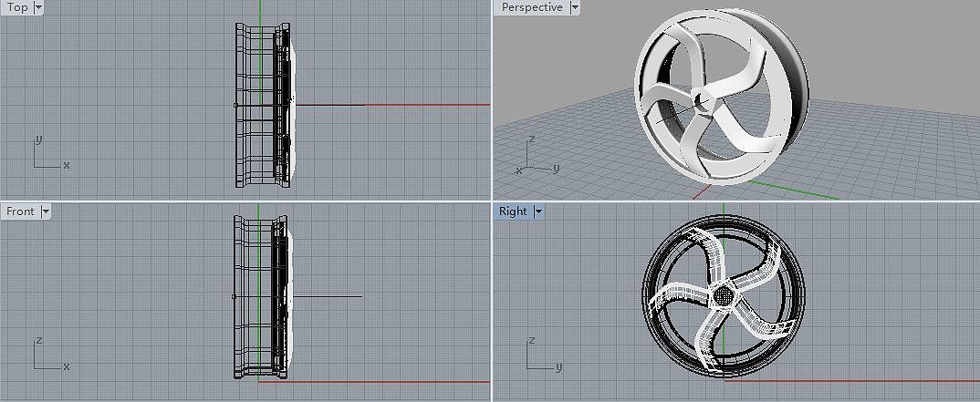Viewport: 980px width, 402px height.
Task: Select the wheel hub center in Right viewport
Action: point(724,295)
